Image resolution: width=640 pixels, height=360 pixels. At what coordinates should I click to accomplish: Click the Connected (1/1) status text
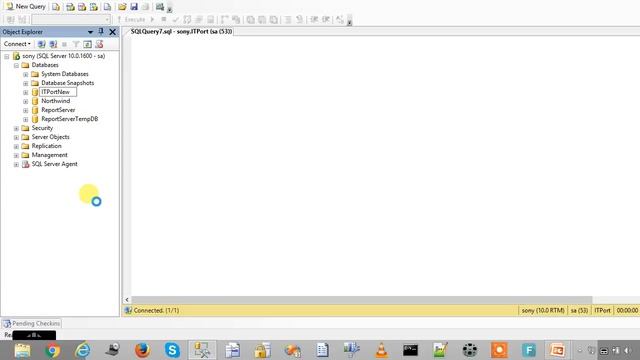[x=156, y=310]
